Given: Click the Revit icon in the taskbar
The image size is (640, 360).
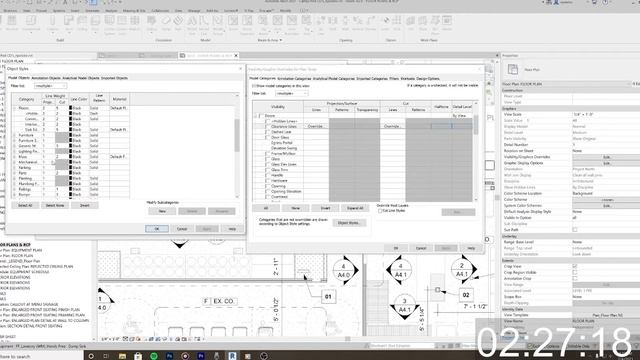Looking at the screenshot, I should coord(232,356).
